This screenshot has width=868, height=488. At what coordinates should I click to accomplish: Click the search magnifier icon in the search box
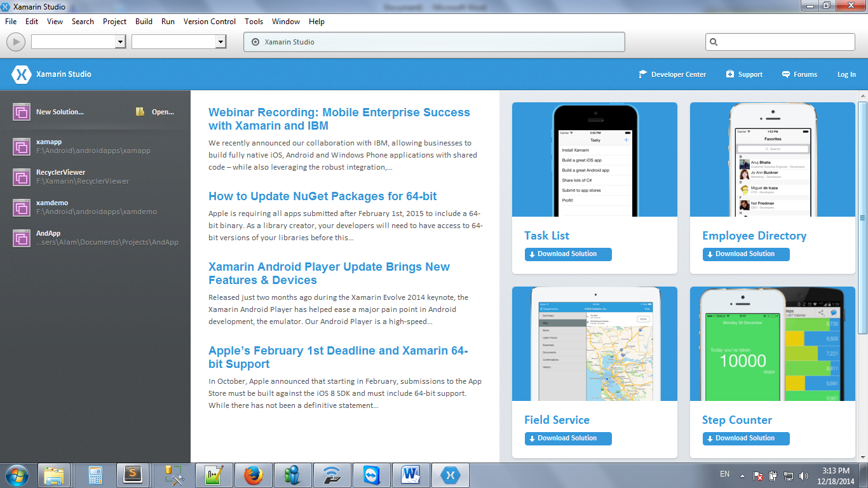tap(714, 42)
